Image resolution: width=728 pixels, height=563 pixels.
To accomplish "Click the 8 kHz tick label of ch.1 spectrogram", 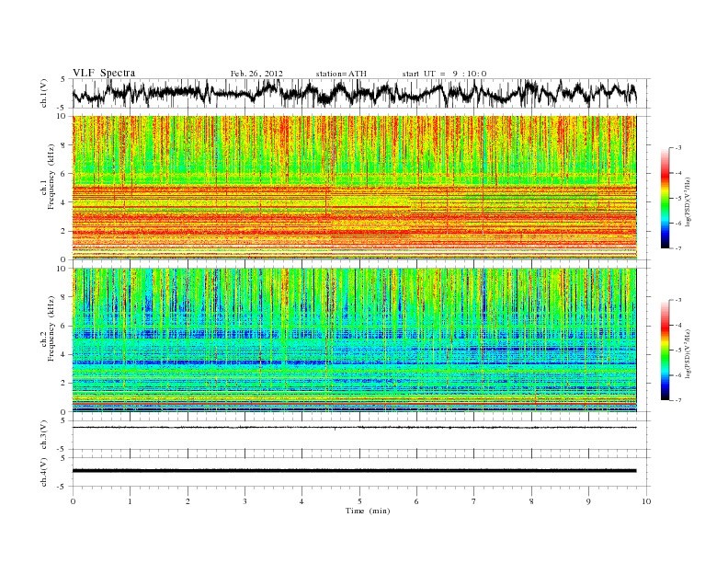I will 63,145.
